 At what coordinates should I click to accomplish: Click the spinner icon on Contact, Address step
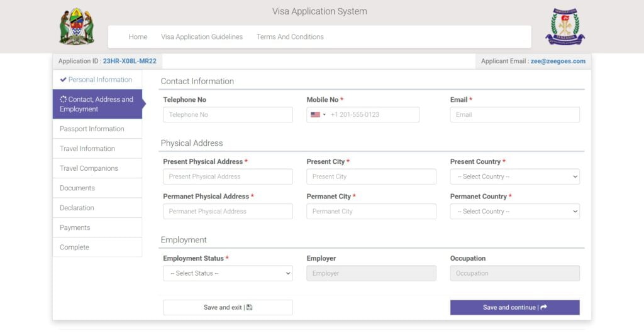(x=63, y=99)
